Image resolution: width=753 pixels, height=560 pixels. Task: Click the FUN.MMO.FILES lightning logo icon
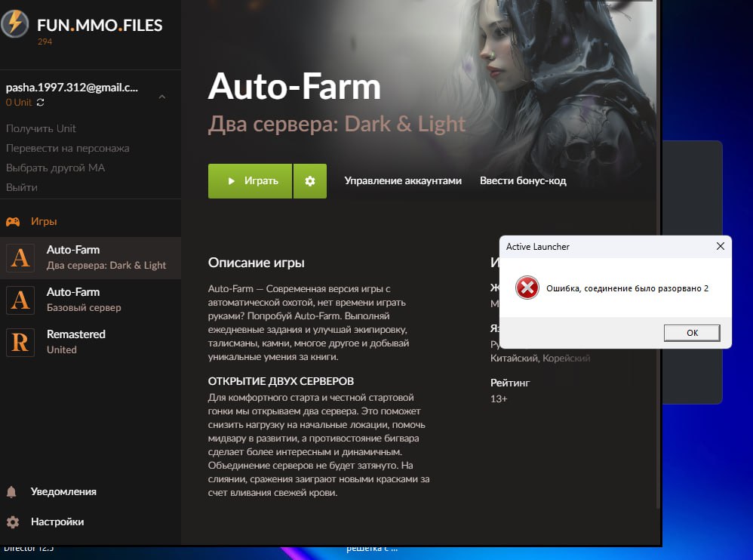click(14, 24)
